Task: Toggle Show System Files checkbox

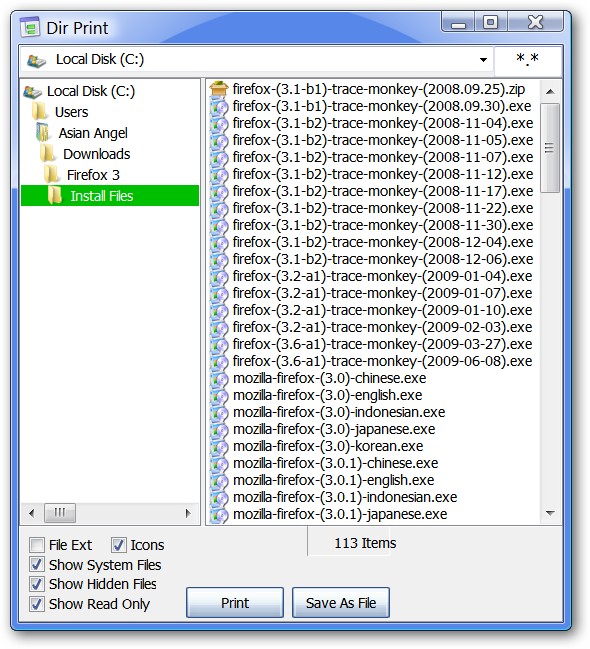Action: (36, 565)
